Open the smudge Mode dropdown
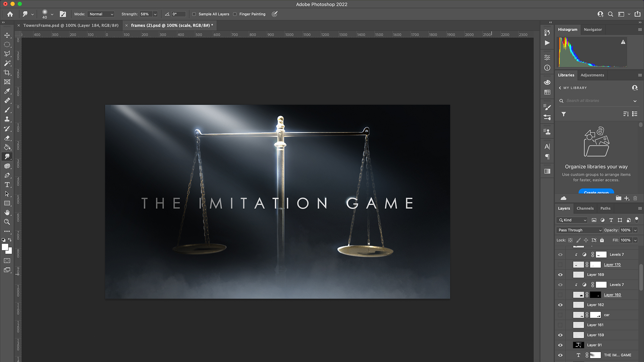 pos(101,14)
